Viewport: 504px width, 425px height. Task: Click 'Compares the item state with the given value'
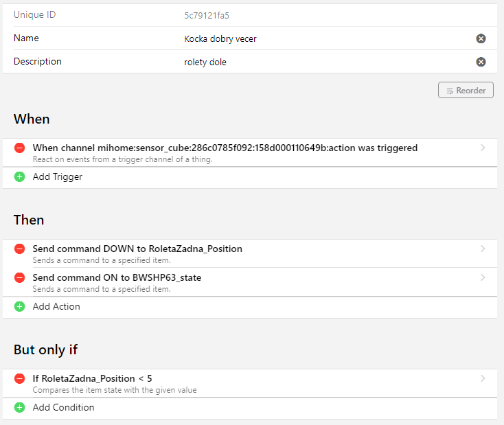click(115, 390)
